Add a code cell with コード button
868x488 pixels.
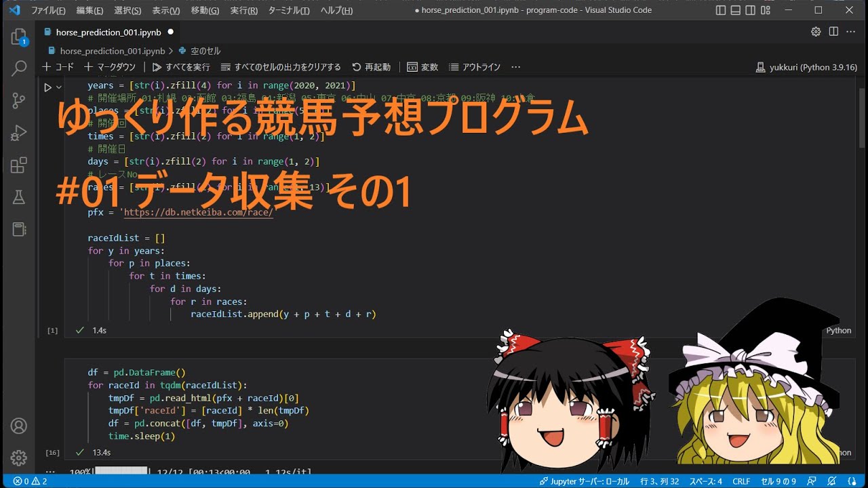tap(58, 67)
